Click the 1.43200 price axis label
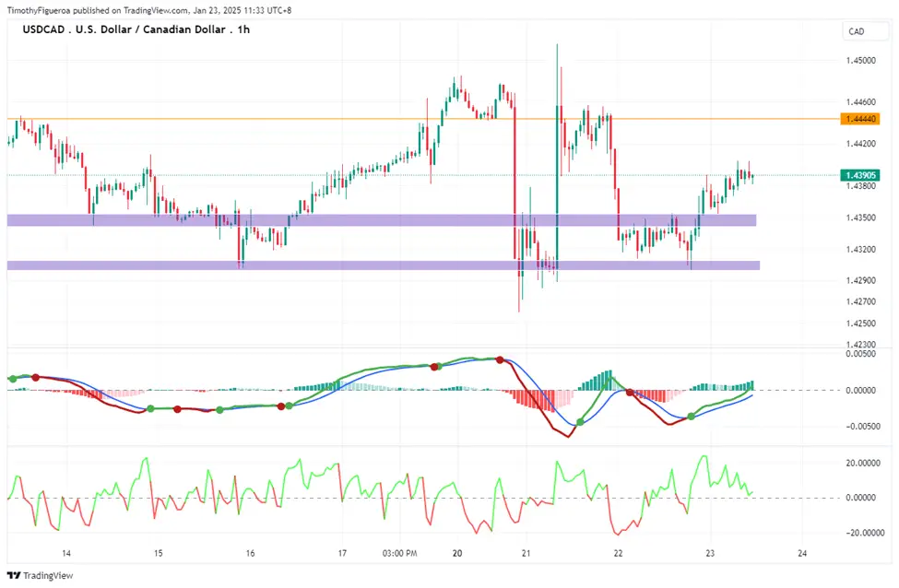Image resolution: width=899 pixels, height=588 pixels. pyautogui.click(x=860, y=249)
